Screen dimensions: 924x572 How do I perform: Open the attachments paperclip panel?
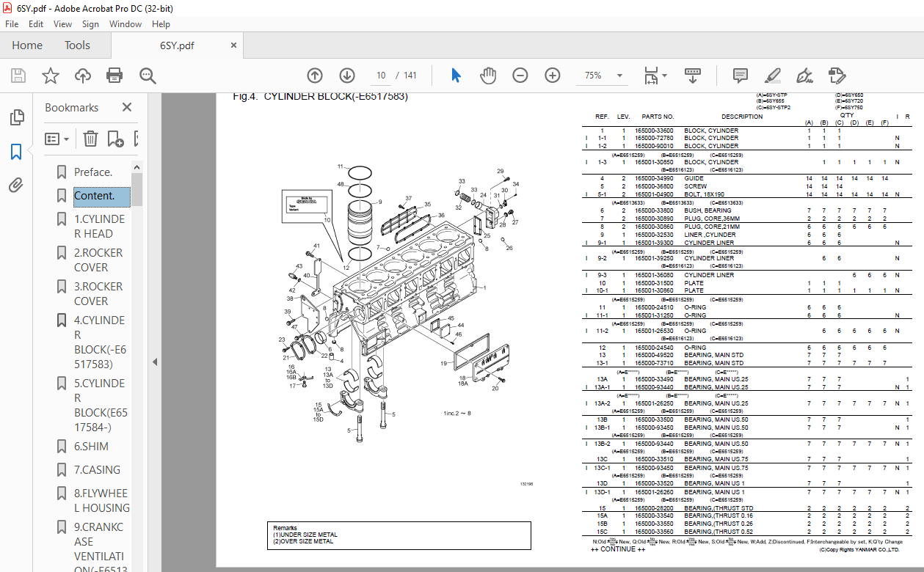click(16, 186)
